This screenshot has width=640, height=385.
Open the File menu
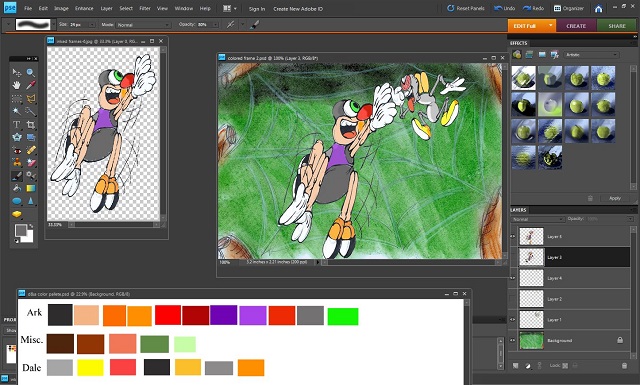pyautogui.click(x=28, y=9)
